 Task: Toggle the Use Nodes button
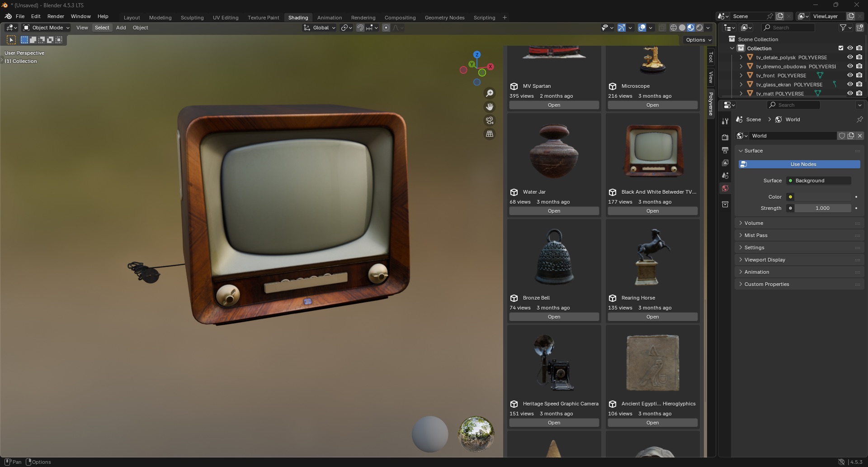point(799,164)
